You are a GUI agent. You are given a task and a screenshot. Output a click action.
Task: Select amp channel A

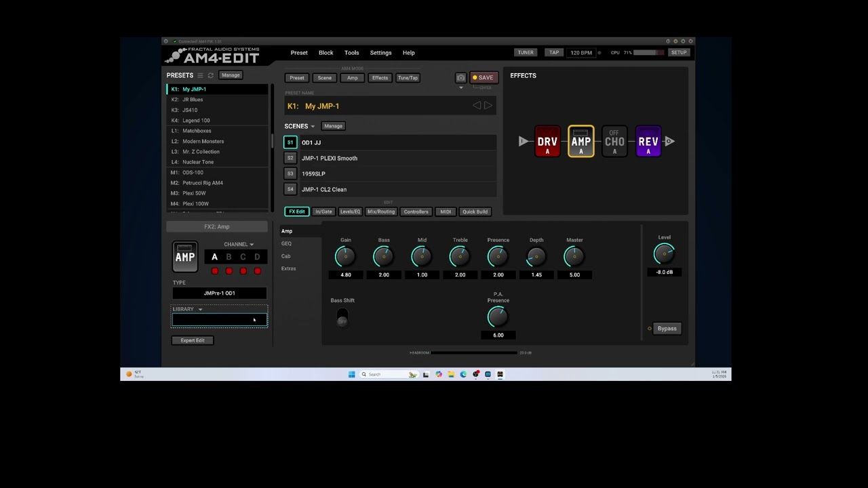click(215, 257)
